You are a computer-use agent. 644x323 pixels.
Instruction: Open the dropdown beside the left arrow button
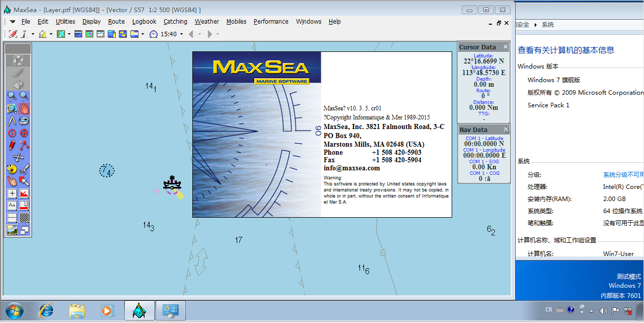click(x=199, y=34)
